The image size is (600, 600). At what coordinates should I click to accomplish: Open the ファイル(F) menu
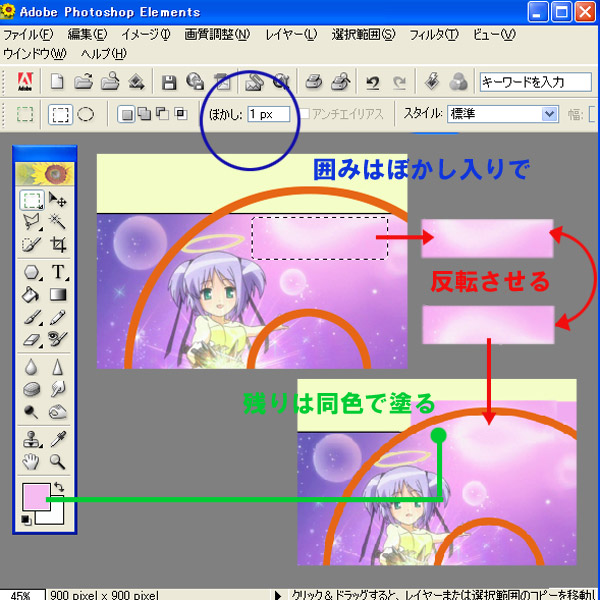coord(28,35)
